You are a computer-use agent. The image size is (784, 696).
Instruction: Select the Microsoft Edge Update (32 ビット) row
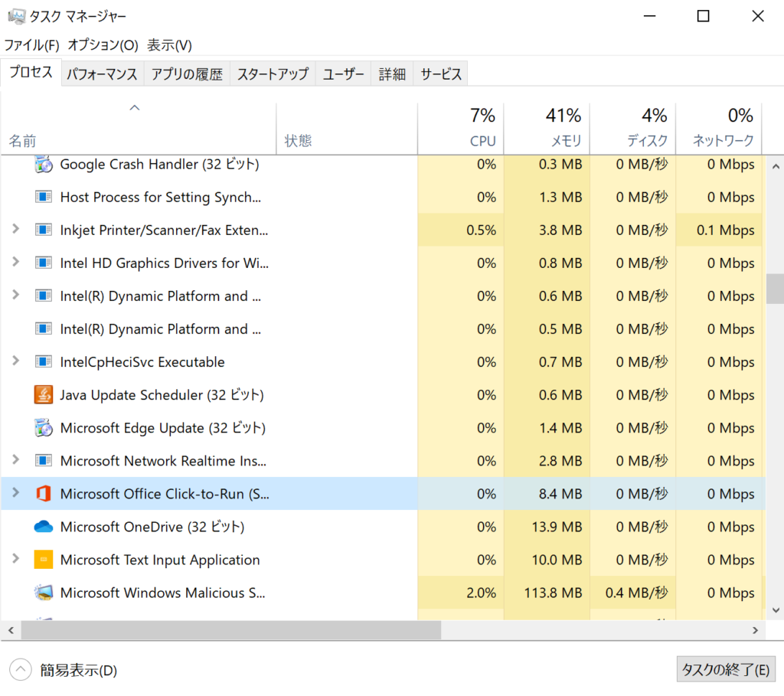[x=383, y=428]
